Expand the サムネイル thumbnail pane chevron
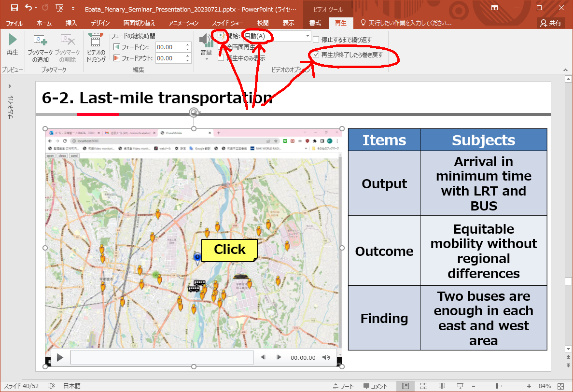This screenshot has width=573, height=392. pos(10,86)
